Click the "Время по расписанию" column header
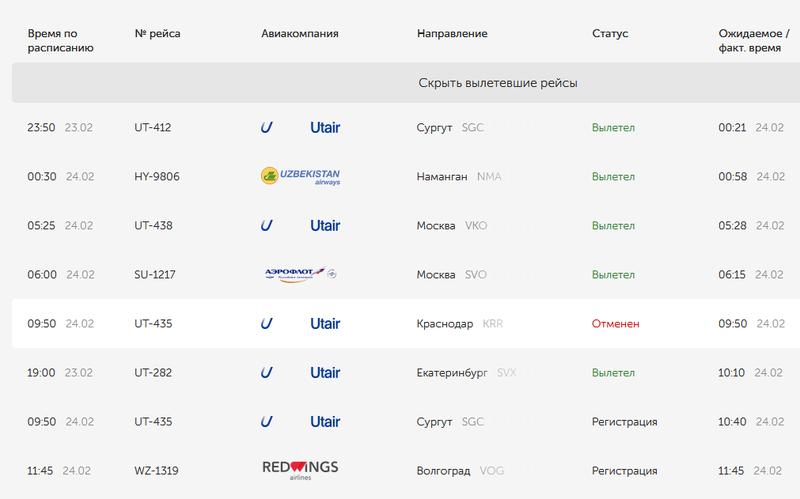 [60, 40]
